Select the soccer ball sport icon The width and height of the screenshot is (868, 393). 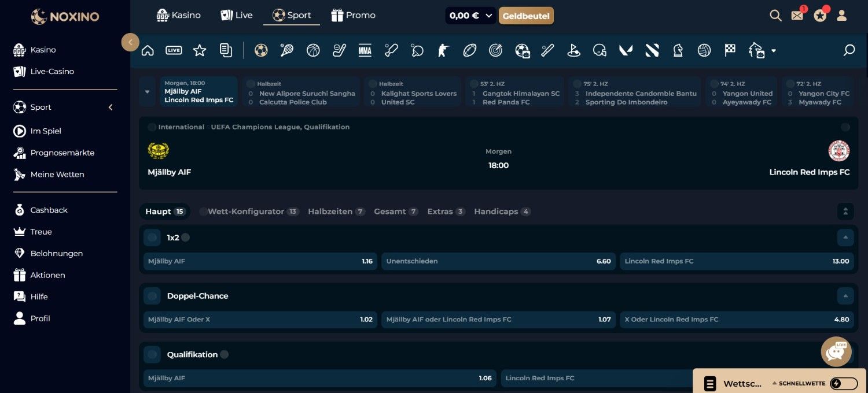point(261,51)
